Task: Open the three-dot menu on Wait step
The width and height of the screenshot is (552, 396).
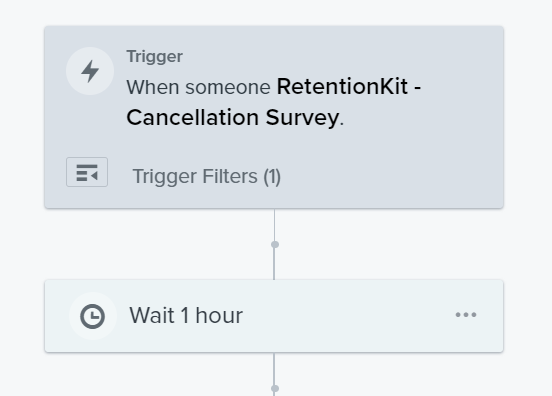Action: pos(466,315)
